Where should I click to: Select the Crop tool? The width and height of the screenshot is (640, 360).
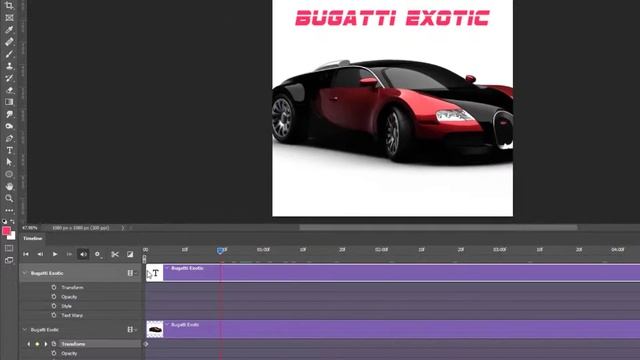(x=9, y=6)
